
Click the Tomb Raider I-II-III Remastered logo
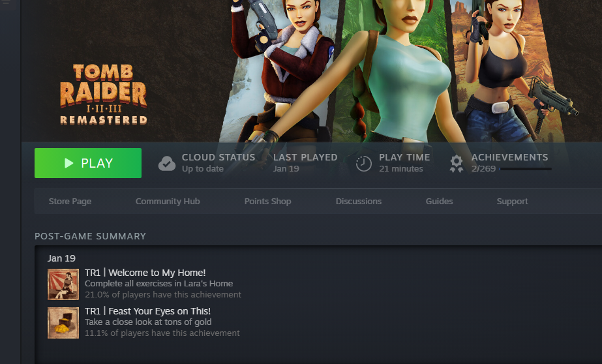pyautogui.click(x=104, y=95)
